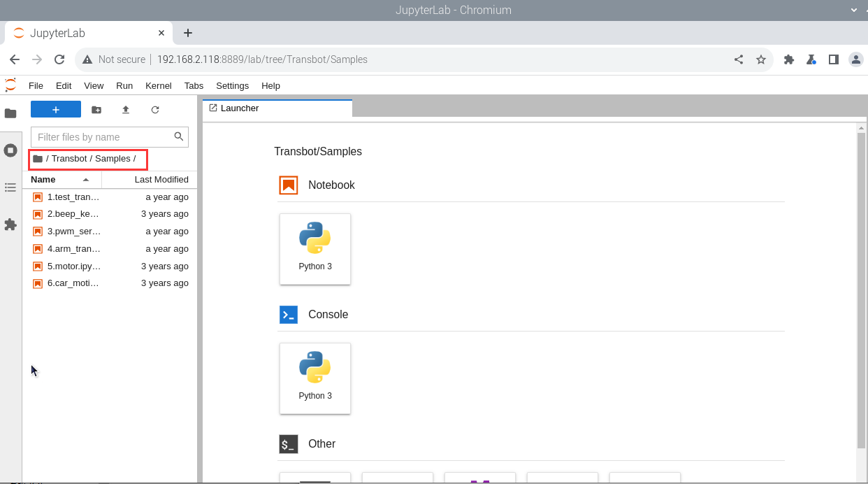Select the 4.arm_tran… notebook file
868x484 pixels.
110,249
